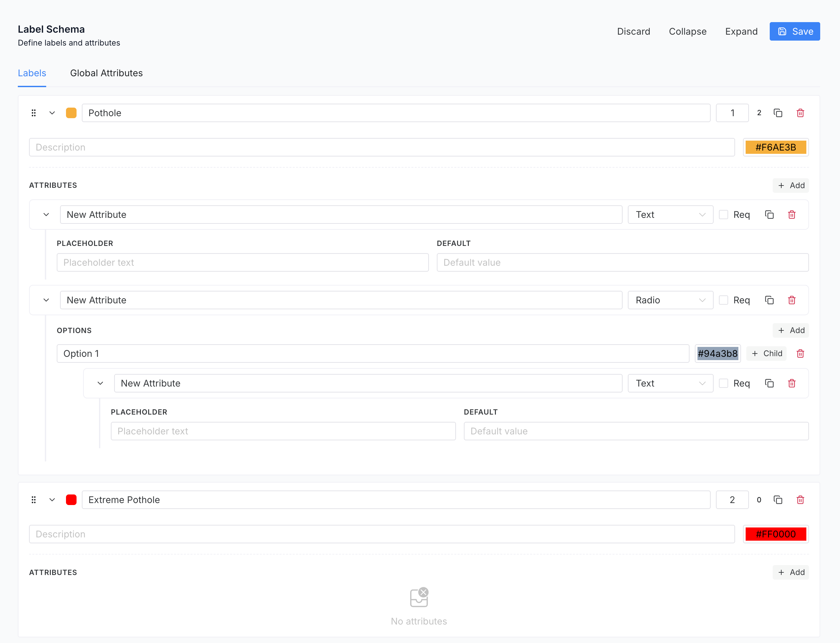Collapse the Extreme Pothole label chevron
The height and width of the screenshot is (643, 840).
coord(52,500)
